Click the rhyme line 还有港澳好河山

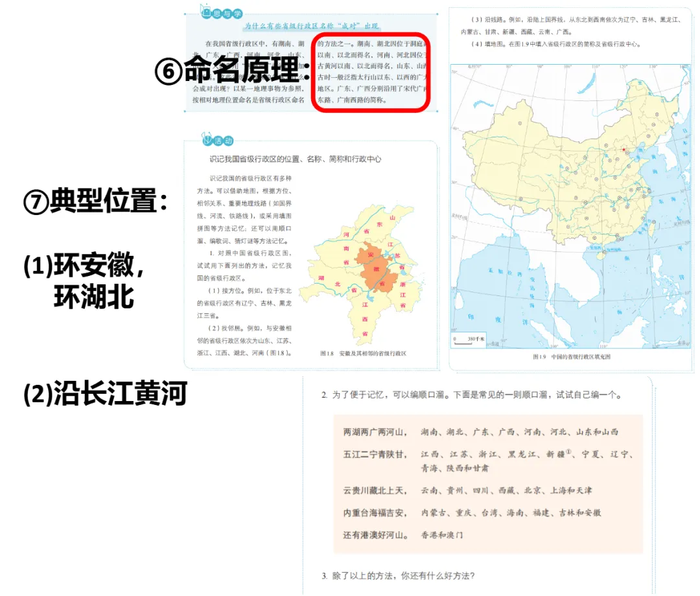376,535
